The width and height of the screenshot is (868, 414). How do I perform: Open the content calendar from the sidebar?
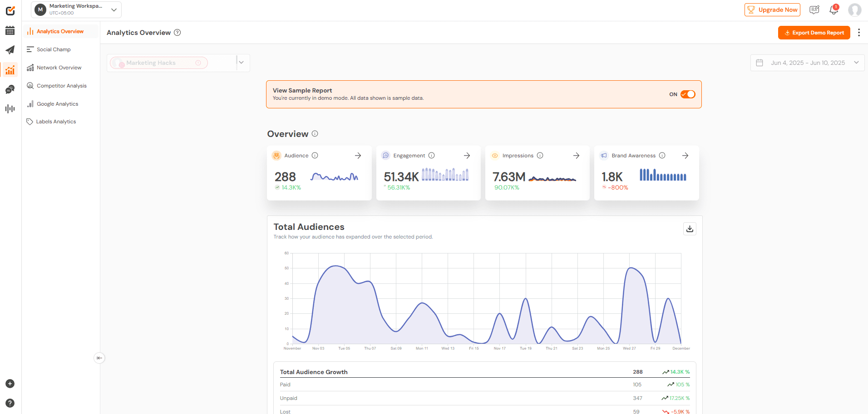pos(10,30)
